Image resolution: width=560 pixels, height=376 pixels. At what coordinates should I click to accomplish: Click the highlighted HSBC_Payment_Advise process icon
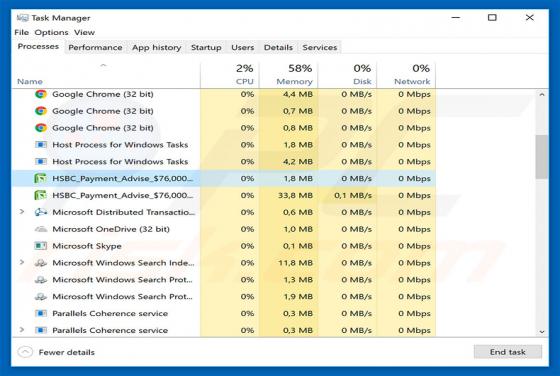40,178
